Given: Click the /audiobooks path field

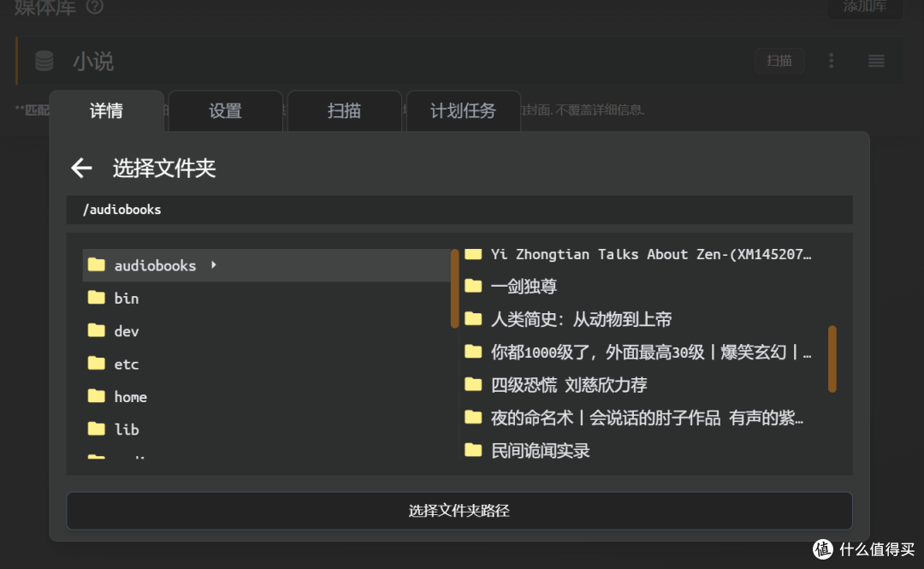Looking at the screenshot, I should (459, 210).
